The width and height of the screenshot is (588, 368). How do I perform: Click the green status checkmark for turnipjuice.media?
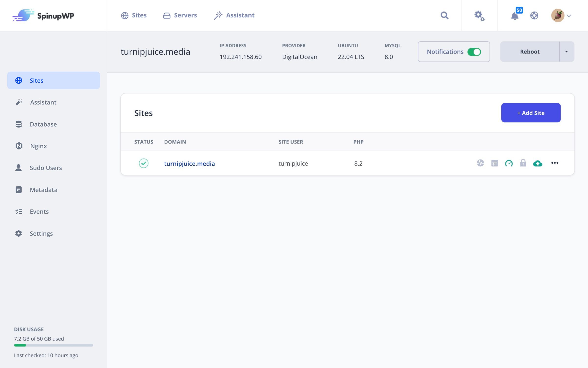click(x=144, y=163)
